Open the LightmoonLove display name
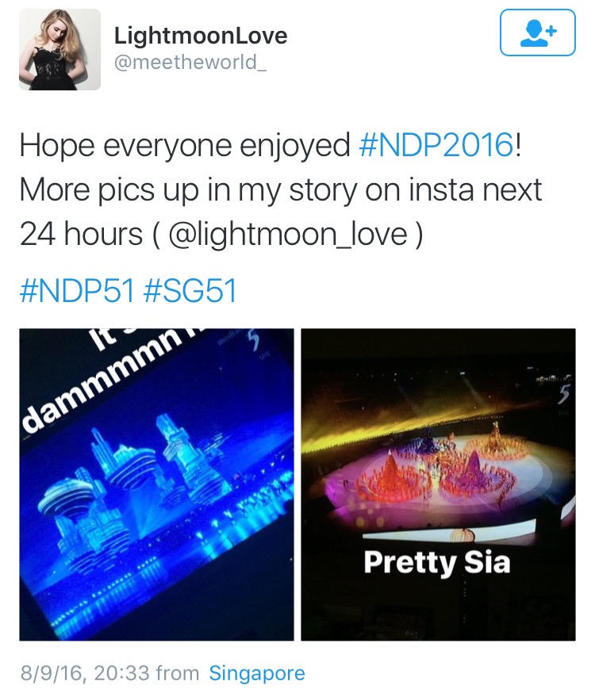Image resolution: width=595 pixels, height=700 pixels. pos(201,36)
